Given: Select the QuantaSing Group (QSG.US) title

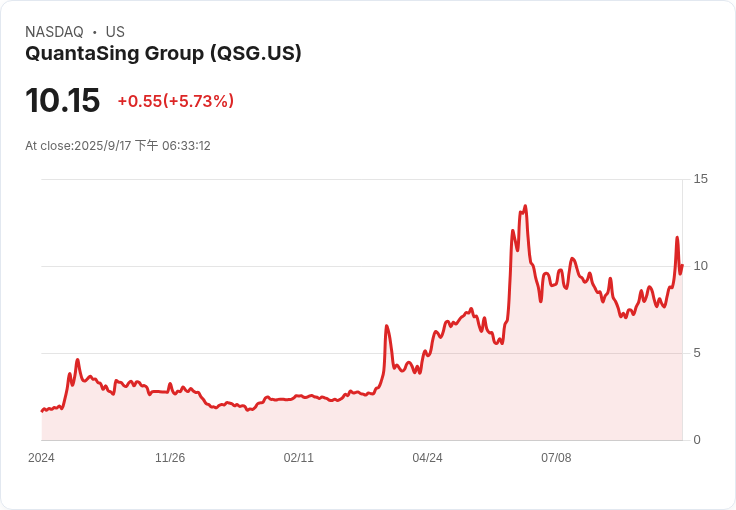Looking at the screenshot, I should coord(163,54).
